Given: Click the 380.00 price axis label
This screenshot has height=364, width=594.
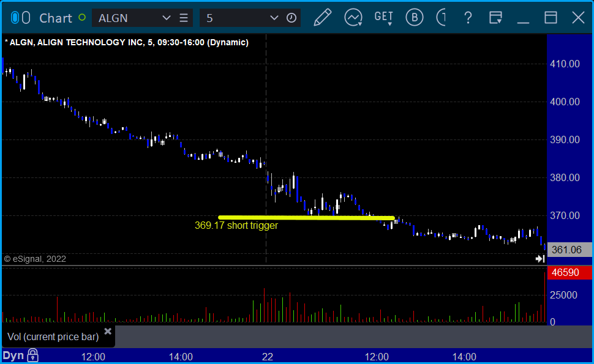Looking at the screenshot, I should pos(565,177).
